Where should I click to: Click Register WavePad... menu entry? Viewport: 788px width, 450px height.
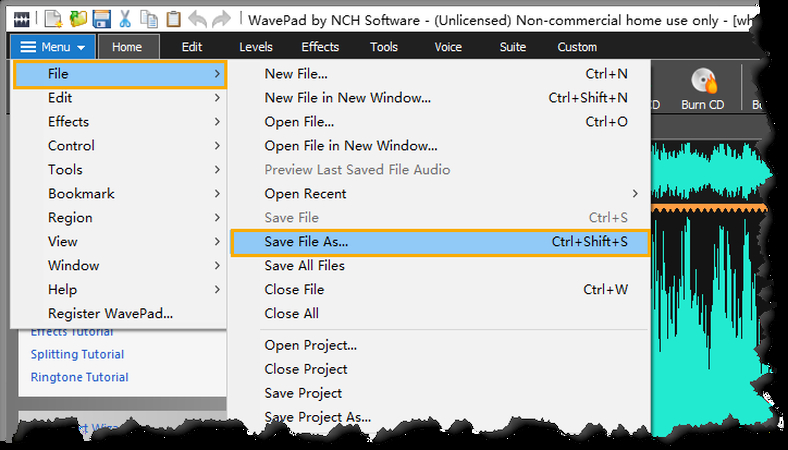pos(110,314)
